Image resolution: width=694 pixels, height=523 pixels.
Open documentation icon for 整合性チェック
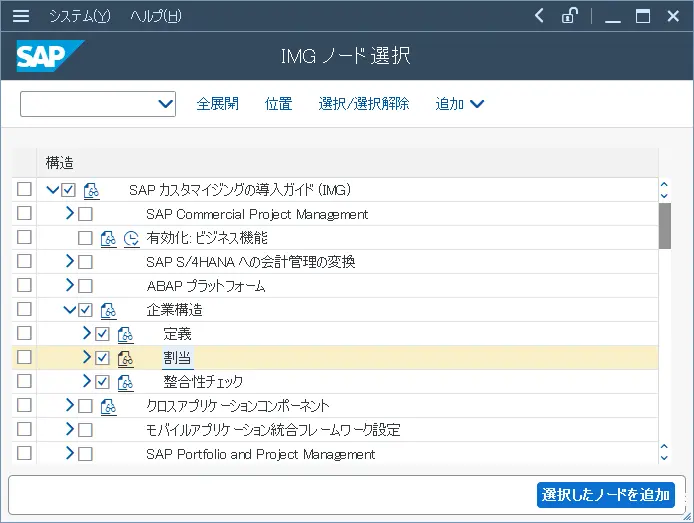point(126,382)
